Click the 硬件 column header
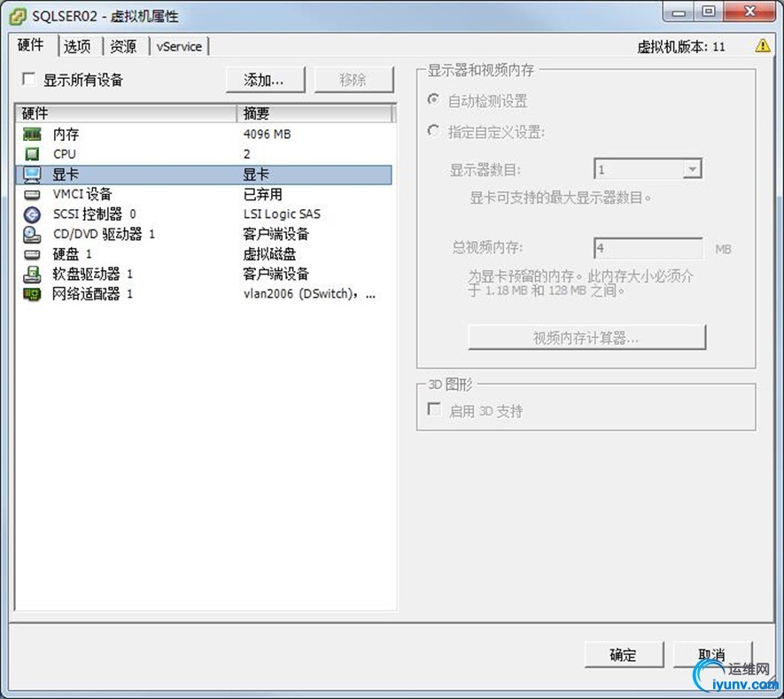The width and height of the screenshot is (784, 699). 126,113
